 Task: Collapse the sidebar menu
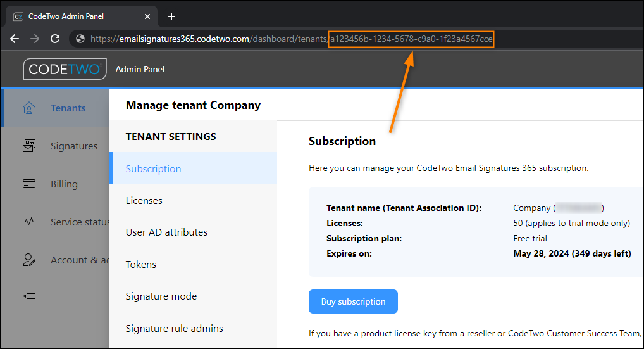point(28,296)
